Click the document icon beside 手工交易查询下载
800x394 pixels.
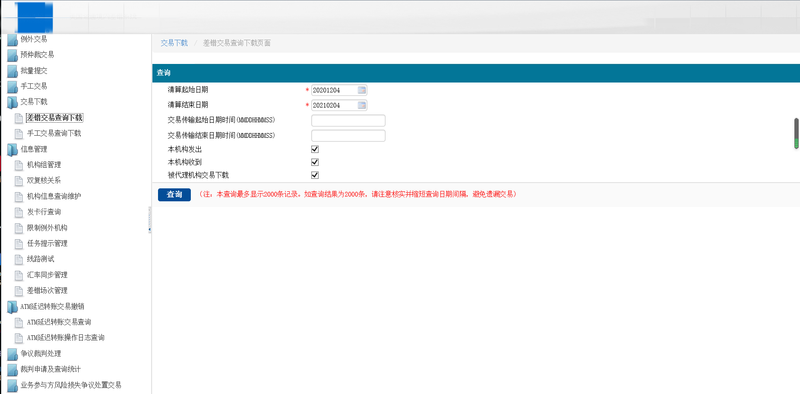click(x=19, y=134)
